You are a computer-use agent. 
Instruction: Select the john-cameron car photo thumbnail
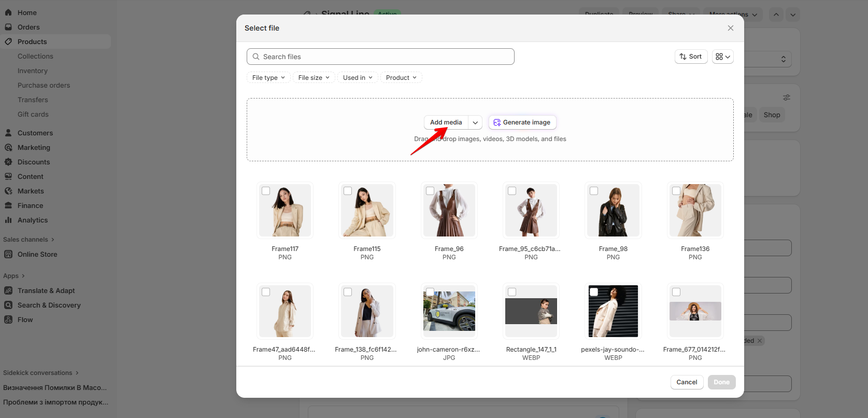(x=449, y=311)
